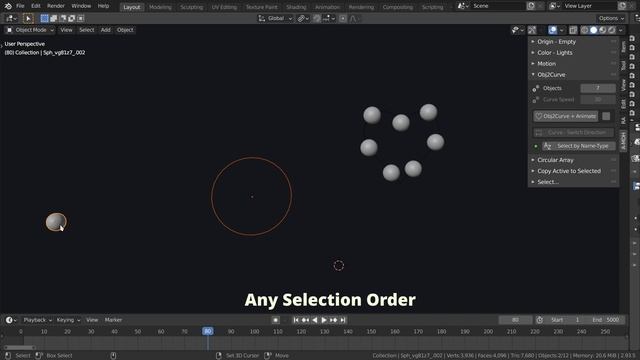The height and width of the screenshot is (360, 640).
Task: Jump to next keyframe
Action: [333, 320]
